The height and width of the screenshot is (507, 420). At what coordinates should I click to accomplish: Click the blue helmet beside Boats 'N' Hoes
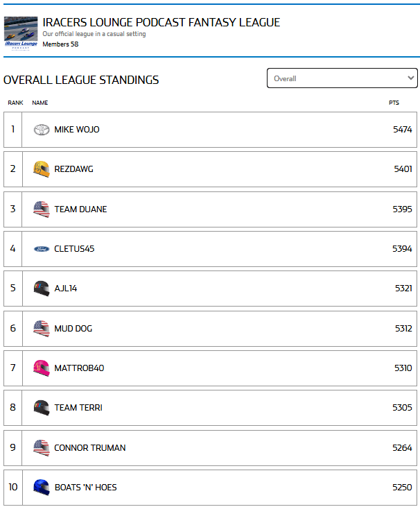pos(42,488)
